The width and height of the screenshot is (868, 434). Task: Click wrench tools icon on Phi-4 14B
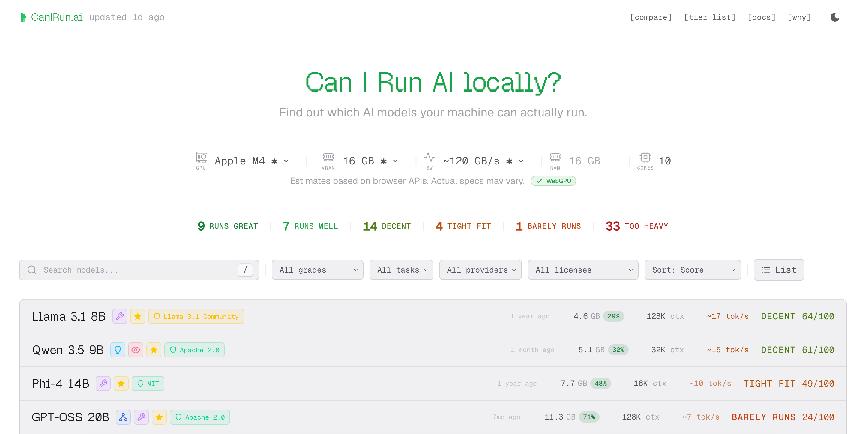tap(103, 384)
